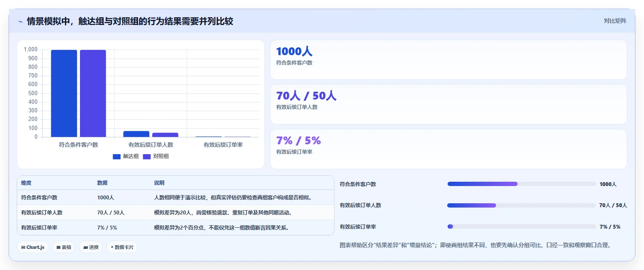This screenshot has width=644, height=270.
Task: Click the 符合条件客户数 chart axis label
Action: (x=79, y=145)
